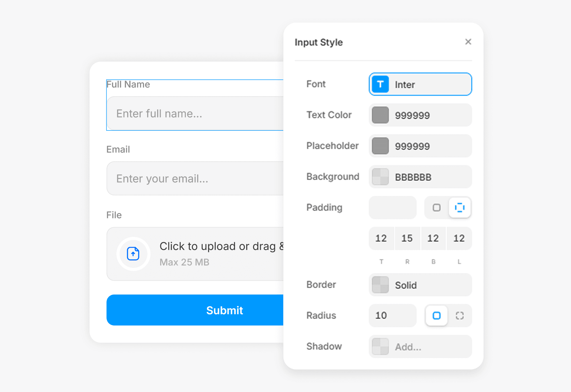Screen dimensions: 571x392
Task: Close the Input Style panel
Action: [468, 42]
